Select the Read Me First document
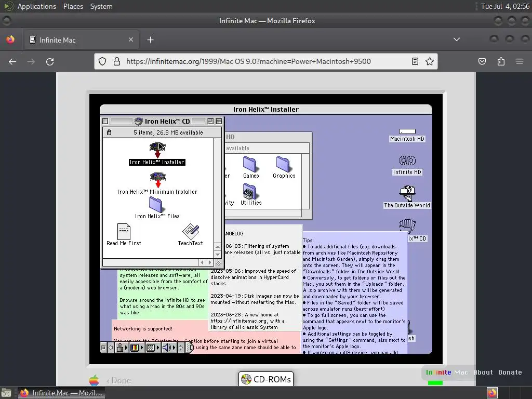The image size is (532, 399). [x=124, y=231]
